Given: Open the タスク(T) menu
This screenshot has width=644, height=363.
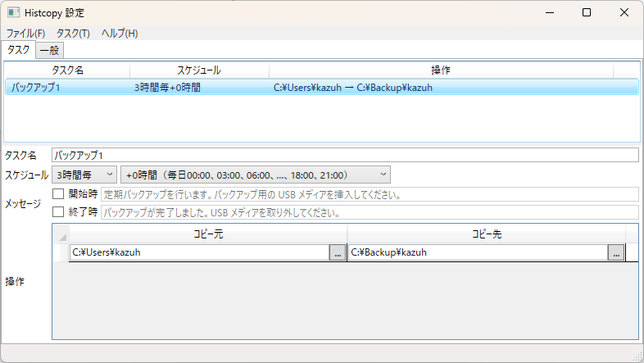Looking at the screenshot, I should coord(73,34).
